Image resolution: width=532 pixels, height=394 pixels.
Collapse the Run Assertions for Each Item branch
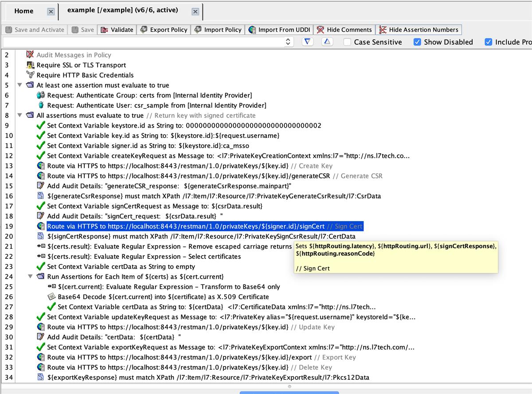click(30, 276)
